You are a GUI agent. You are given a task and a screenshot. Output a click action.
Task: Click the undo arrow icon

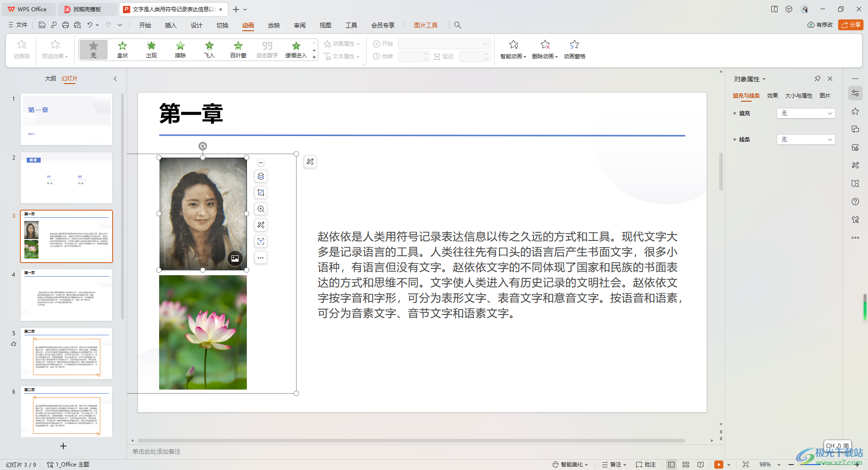[90, 25]
